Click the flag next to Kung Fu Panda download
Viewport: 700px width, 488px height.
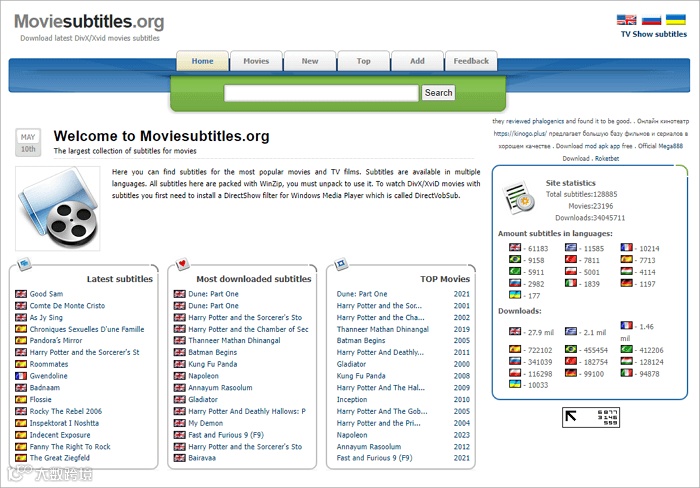tap(179, 364)
